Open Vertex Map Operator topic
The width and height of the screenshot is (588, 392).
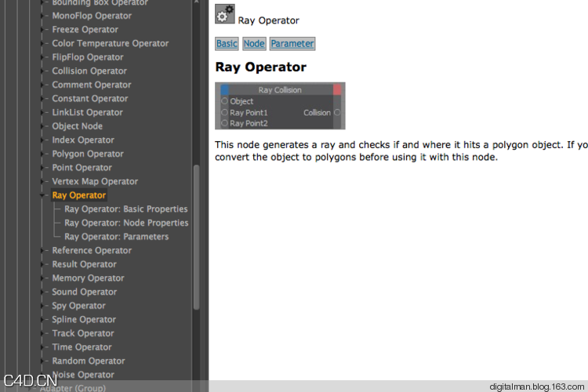(x=95, y=182)
